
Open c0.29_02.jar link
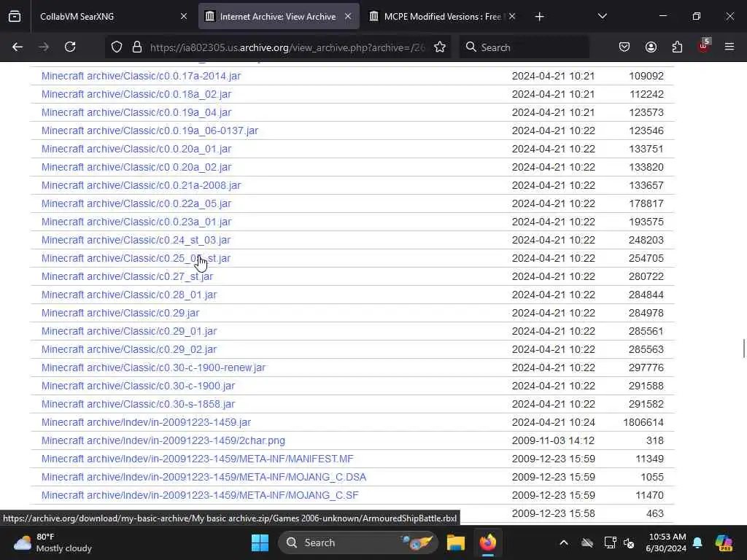click(129, 349)
